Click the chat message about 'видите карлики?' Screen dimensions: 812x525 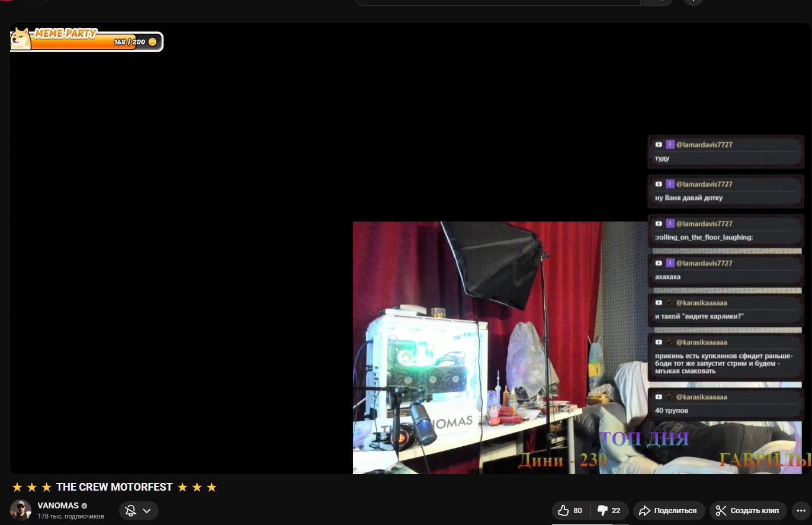tap(699, 316)
